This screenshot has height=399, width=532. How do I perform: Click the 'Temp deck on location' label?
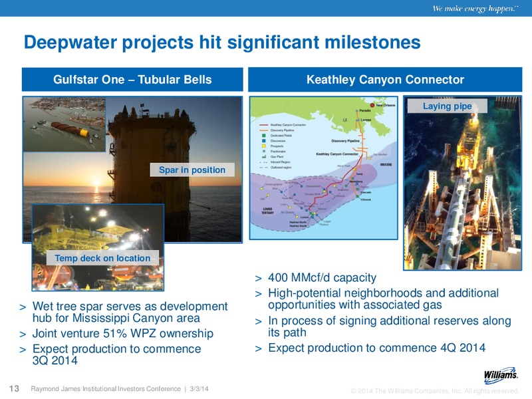click(102, 258)
